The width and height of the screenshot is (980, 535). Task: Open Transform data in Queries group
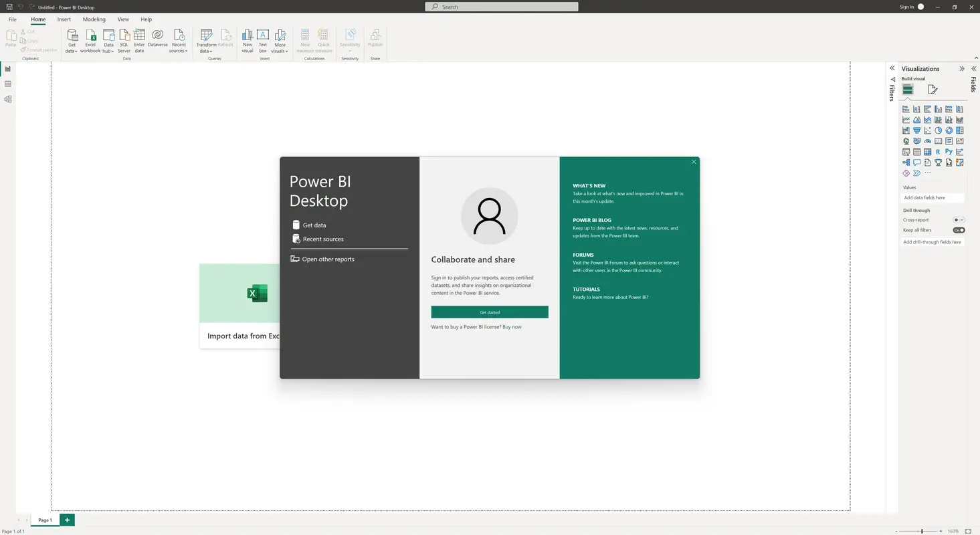pos(206,40)
